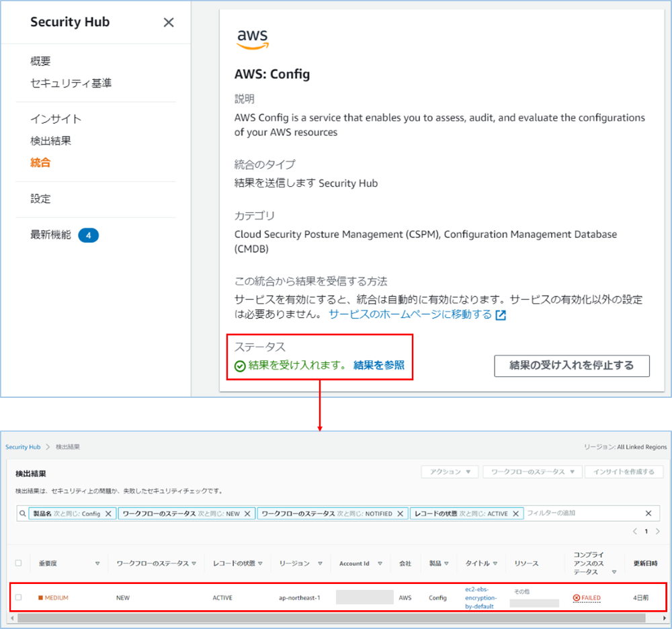Sort by 製品 column header
Image resolution: width=672 pixels, height=629 pixels.
point(439,563)
